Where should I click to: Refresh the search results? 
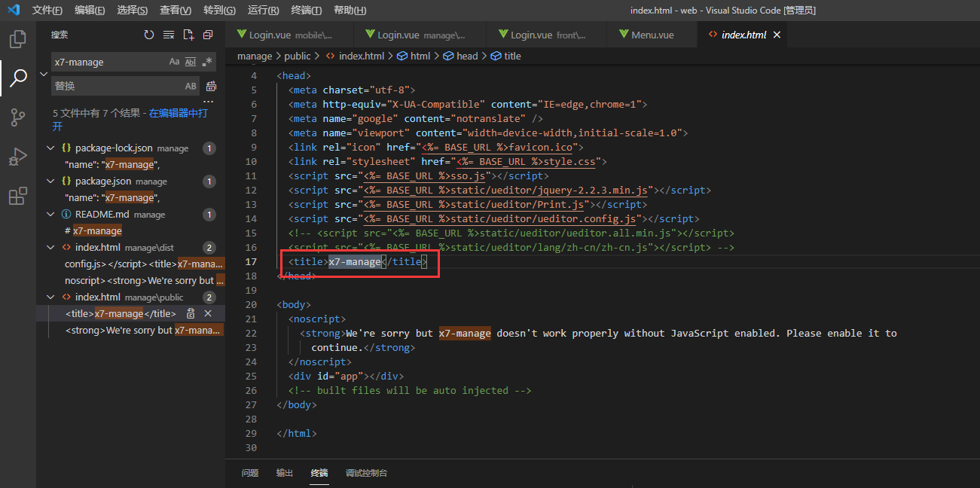tap(149, 35)
